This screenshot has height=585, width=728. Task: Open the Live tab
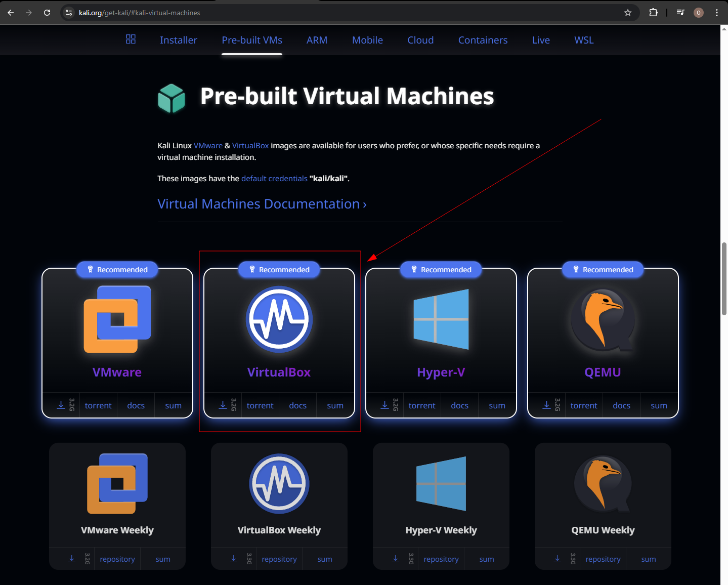[541, 40]
